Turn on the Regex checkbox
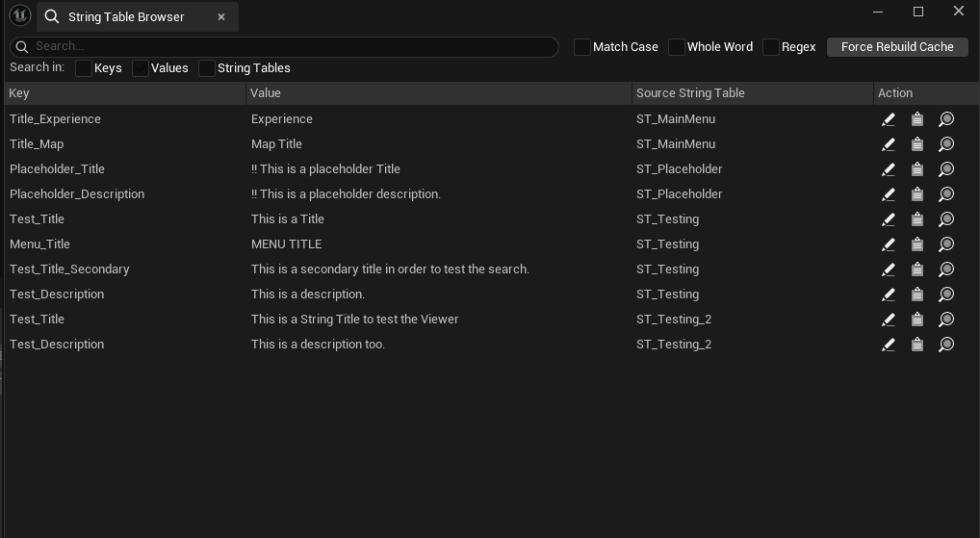Image resolution: width=980 pixels, height=538 pixels. click(x=771, y=47)
